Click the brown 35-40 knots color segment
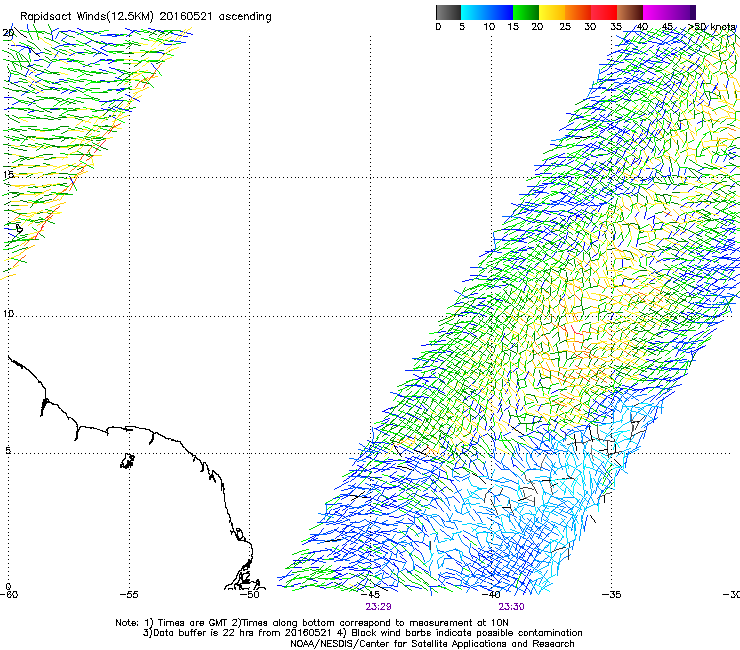Screen dimensions: 740x650 point(630,12)
